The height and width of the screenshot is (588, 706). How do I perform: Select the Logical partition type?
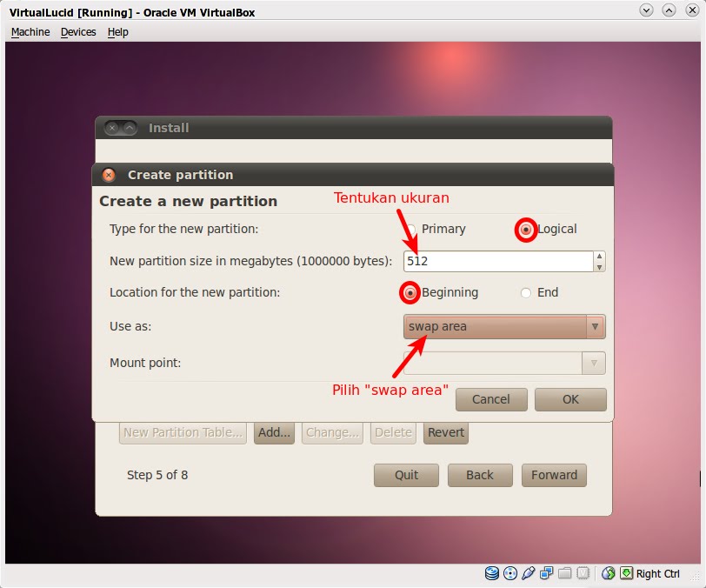coord(525,229)
